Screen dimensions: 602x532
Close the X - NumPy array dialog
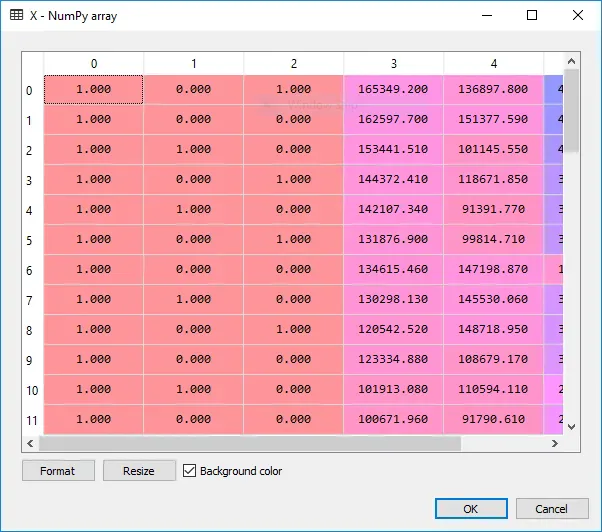pos(578,15)
